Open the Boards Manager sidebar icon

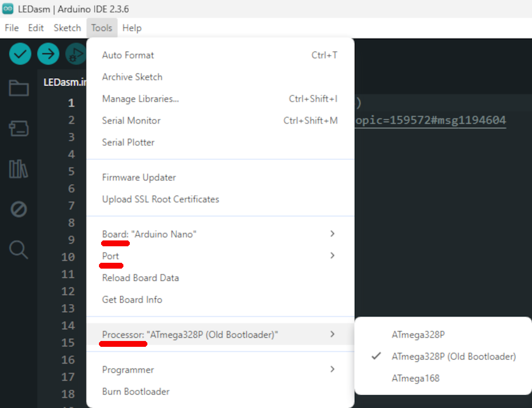pos(19,129)
